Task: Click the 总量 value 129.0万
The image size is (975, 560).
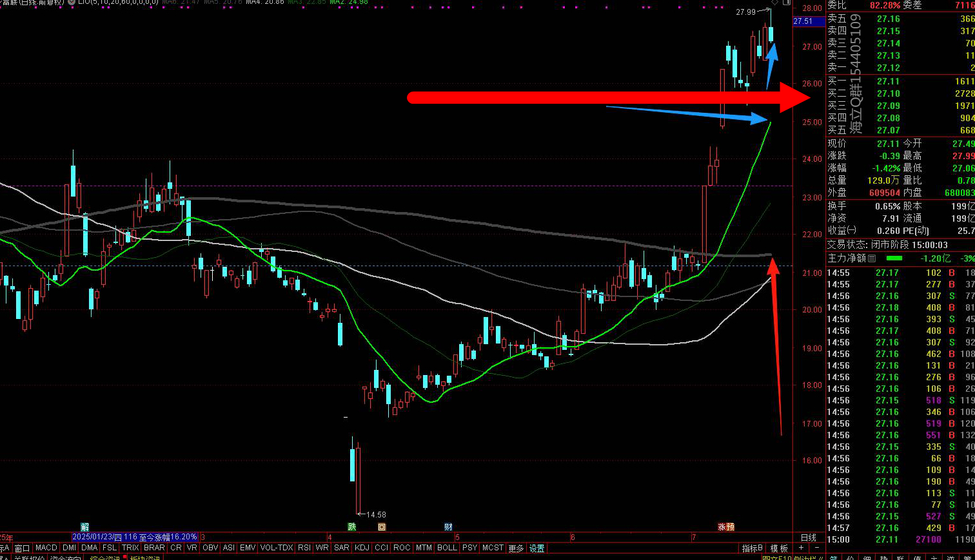Action: [x=883, y=180]
